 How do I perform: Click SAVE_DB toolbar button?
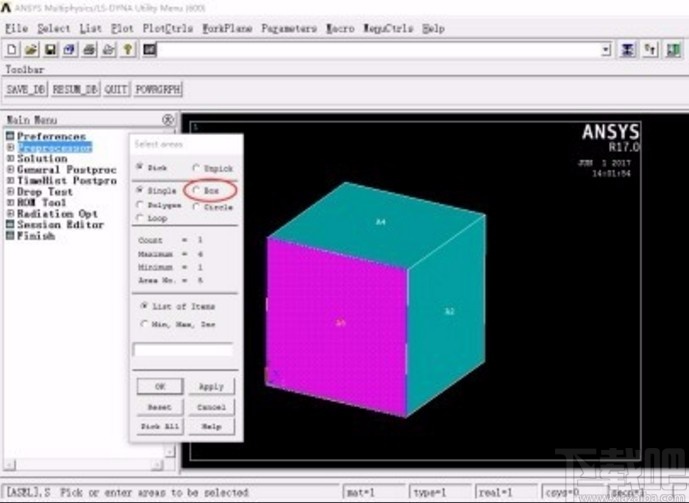(x=26, y=89)
